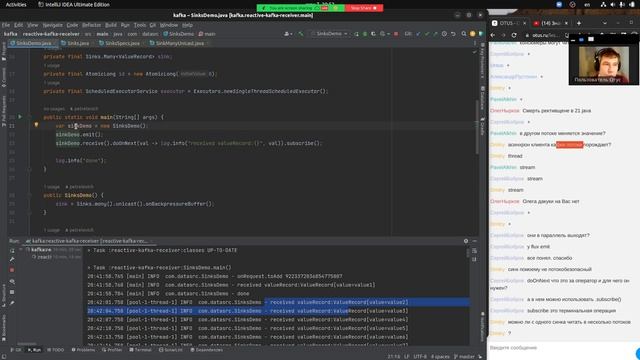The width and height of the screenshot is (640, 360).
Task: Click the Git commit checkmark icon
Action: [427, 34]
